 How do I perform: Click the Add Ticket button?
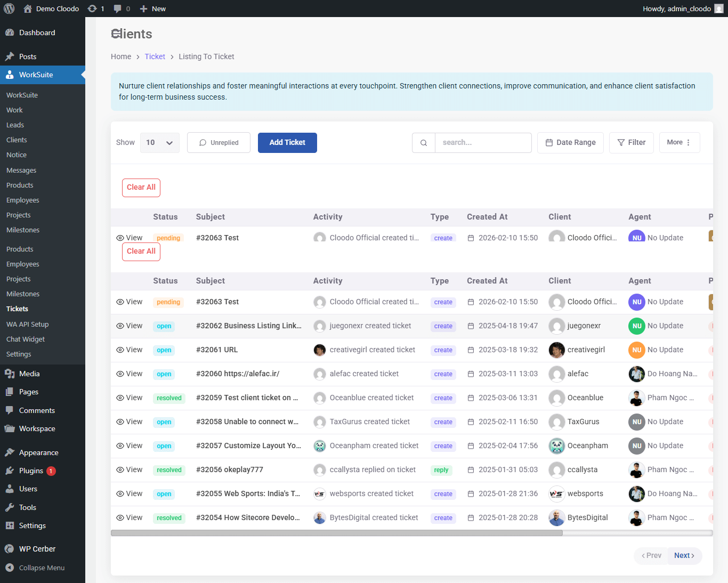[x=287, y=142]
